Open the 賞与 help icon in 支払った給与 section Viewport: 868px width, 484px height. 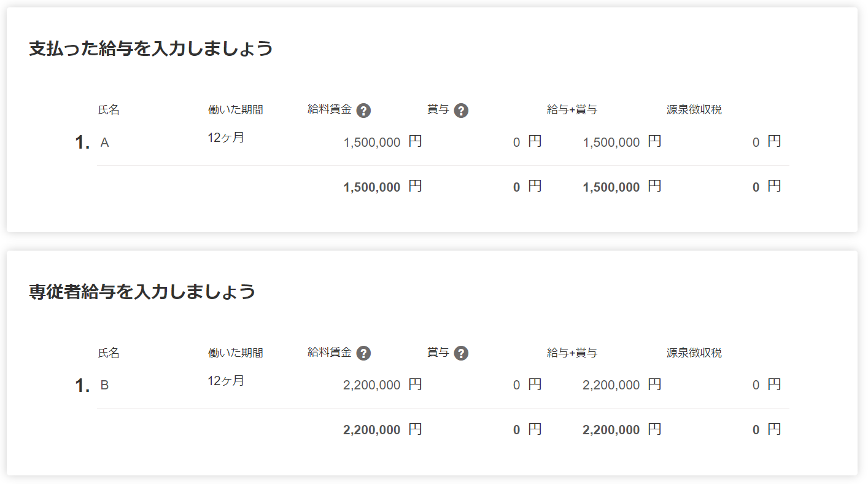pos(461,111)
